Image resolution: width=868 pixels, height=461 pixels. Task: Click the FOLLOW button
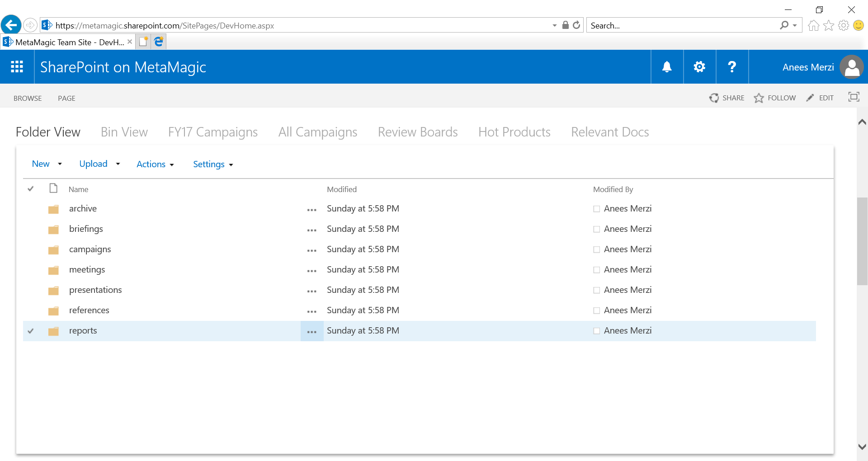point(775,98)
